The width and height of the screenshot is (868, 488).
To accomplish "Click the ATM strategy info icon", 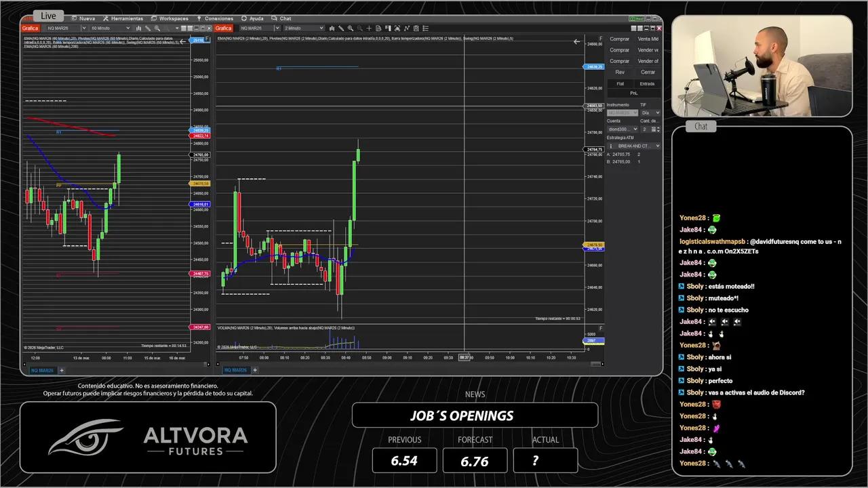I will coord(610,146).
